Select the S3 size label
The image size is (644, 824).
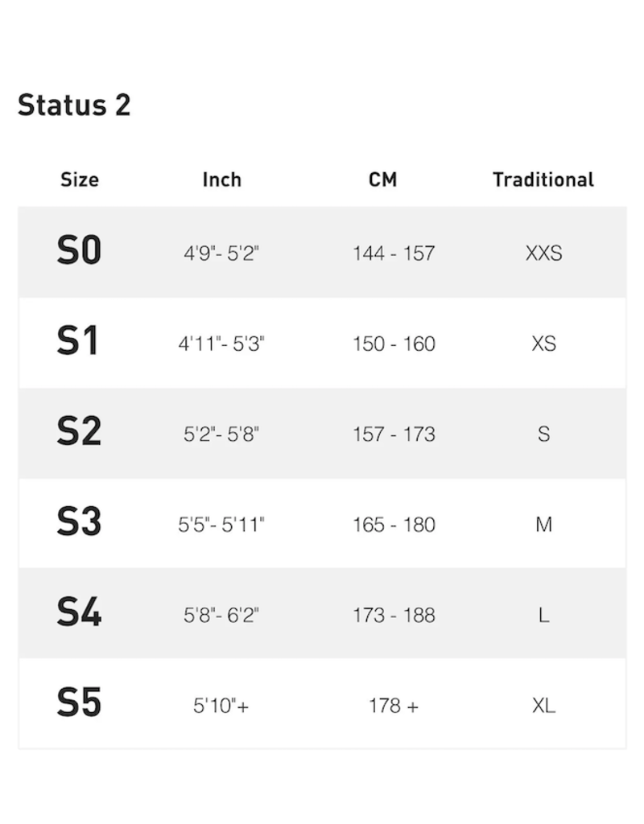tap(79, 524)
